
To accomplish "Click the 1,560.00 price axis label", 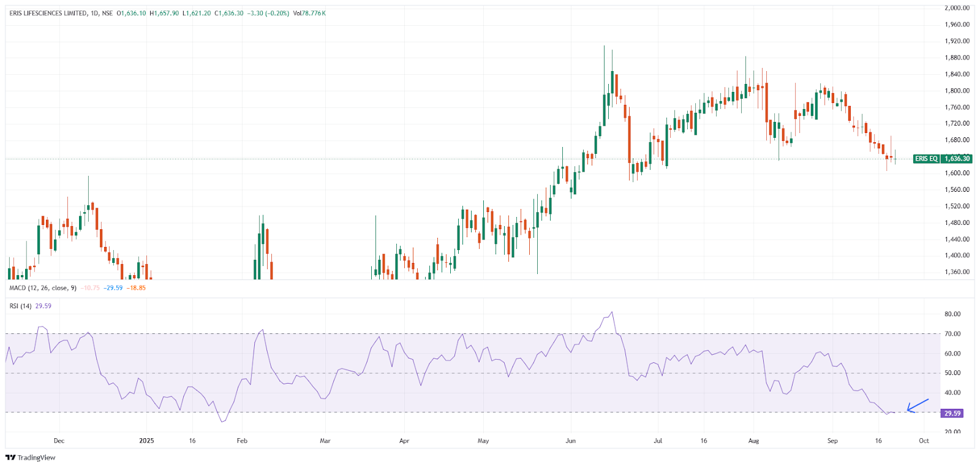I will [x=957, y=189].
